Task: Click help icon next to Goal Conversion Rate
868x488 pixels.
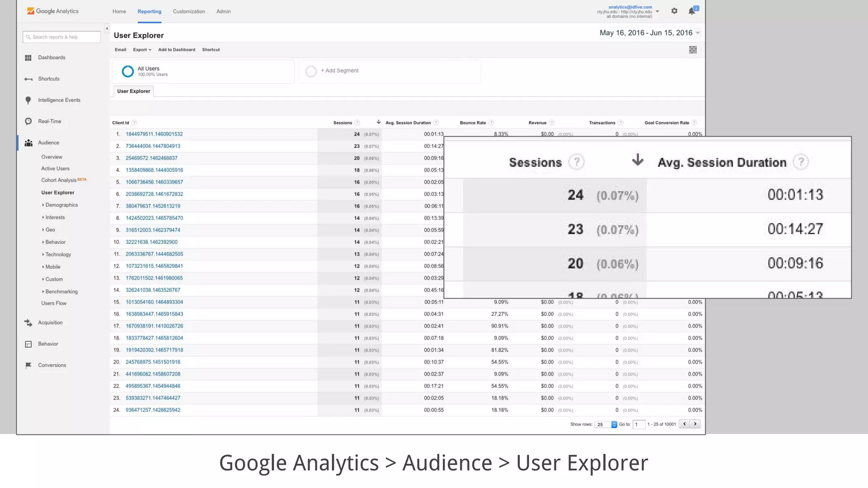Action: point(694,123)
